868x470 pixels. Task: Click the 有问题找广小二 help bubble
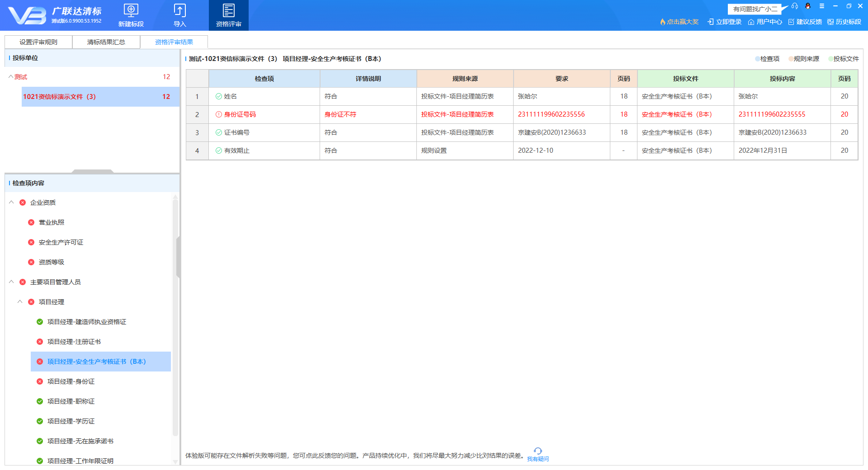click(755, 9)
